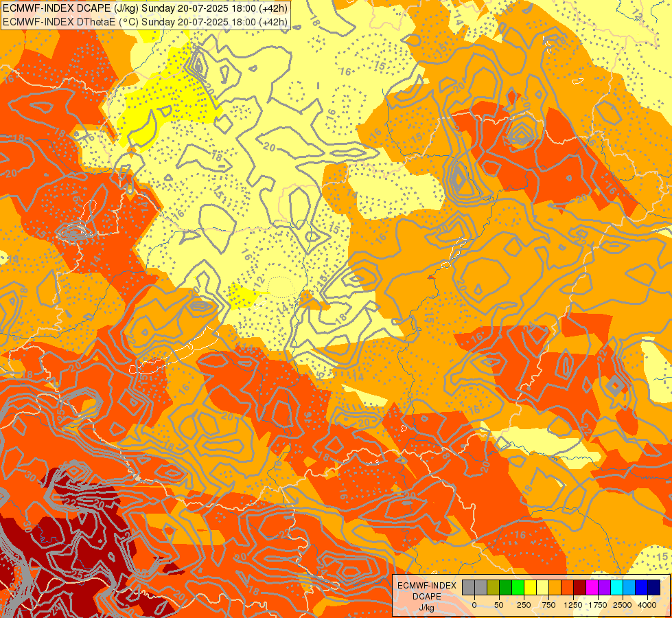Click the legend value 750

[548, 605]
